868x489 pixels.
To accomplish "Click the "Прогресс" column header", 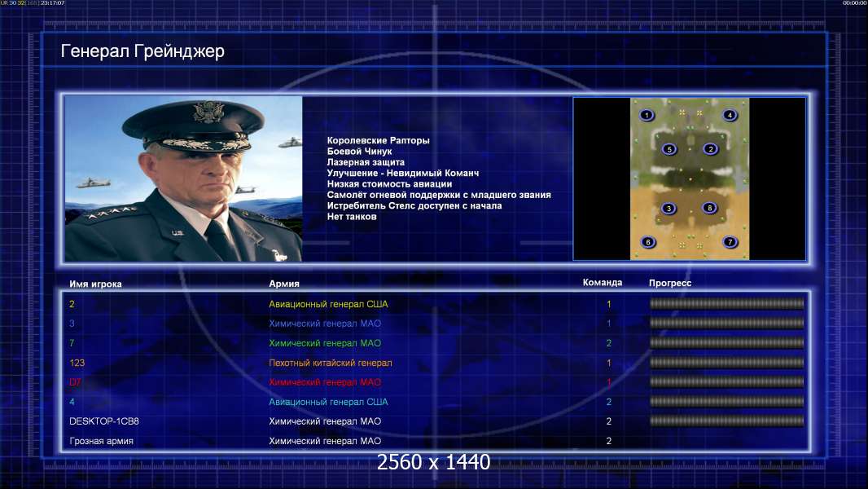I will (x=670, y=283).
